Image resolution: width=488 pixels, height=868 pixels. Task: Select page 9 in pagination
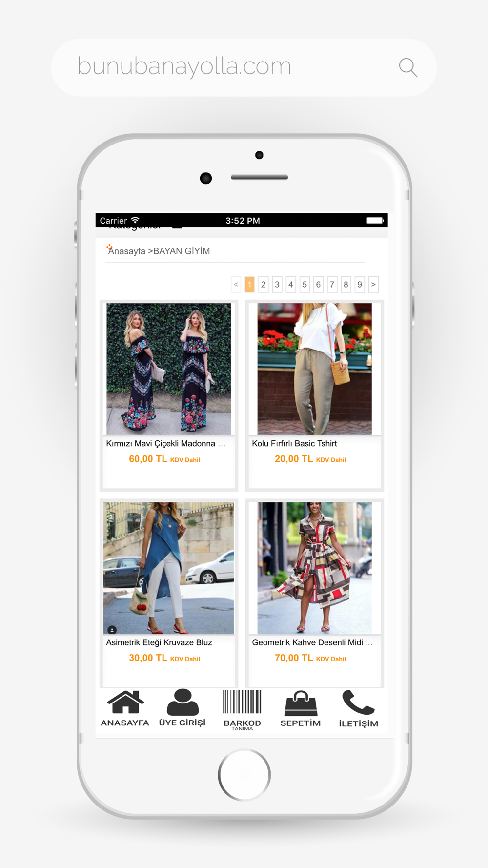coord(360,284)
